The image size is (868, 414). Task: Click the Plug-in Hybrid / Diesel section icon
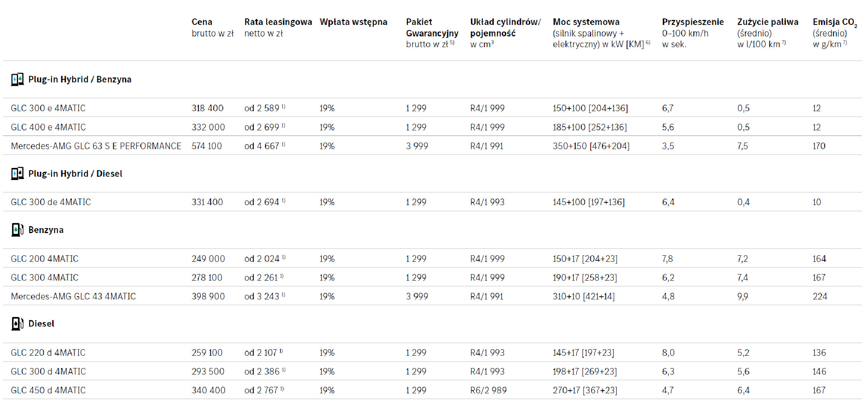[17, 174]
